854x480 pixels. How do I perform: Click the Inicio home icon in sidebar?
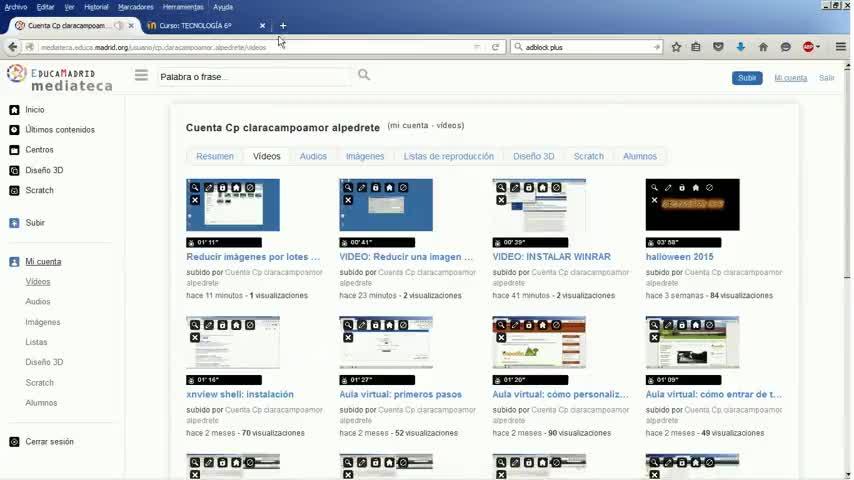pyautogui.click(x=14, y=110)
